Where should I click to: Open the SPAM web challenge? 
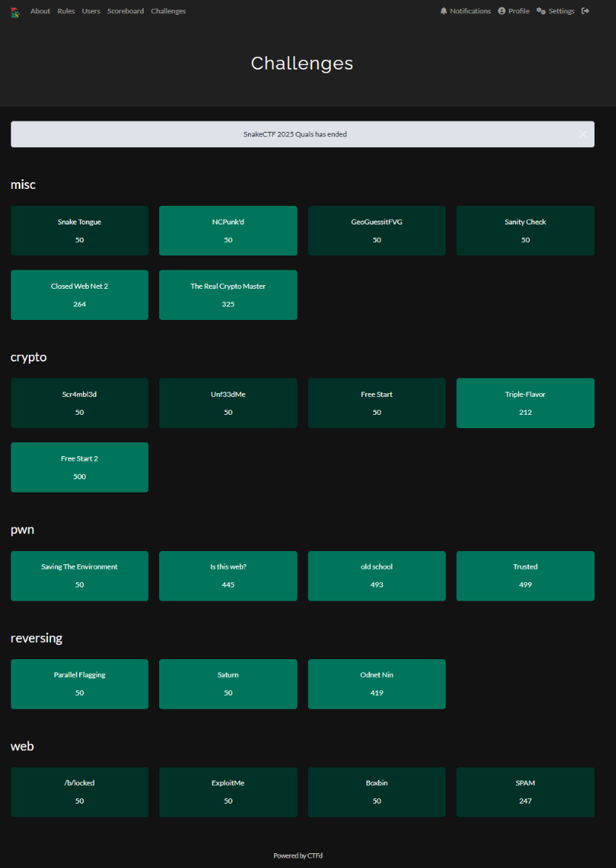[x=525, y=792]
